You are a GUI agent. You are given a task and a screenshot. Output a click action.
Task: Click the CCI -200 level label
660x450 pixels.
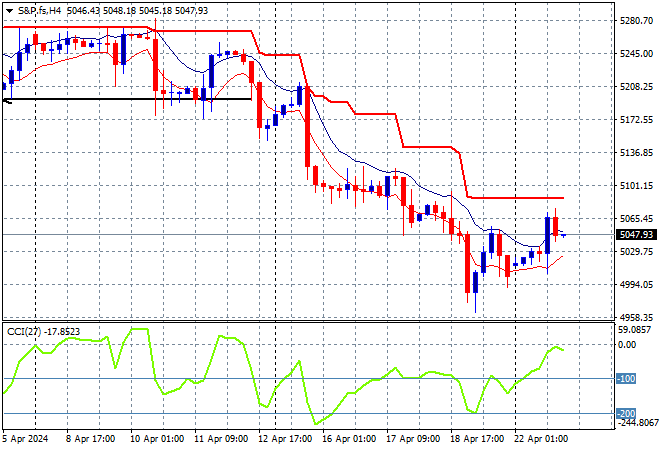pos(626,413)
